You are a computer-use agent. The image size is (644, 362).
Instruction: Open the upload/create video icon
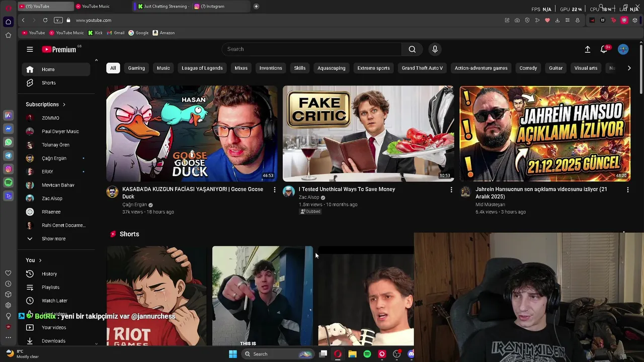588,49
